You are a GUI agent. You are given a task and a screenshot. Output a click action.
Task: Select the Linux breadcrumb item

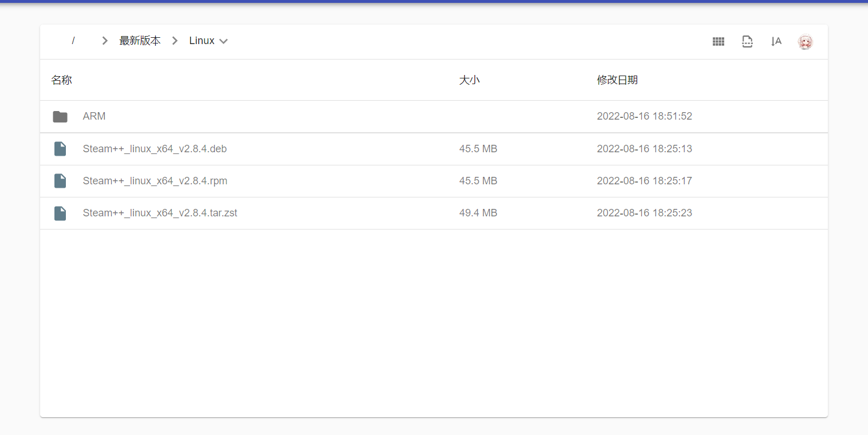(x=202, y=41)
